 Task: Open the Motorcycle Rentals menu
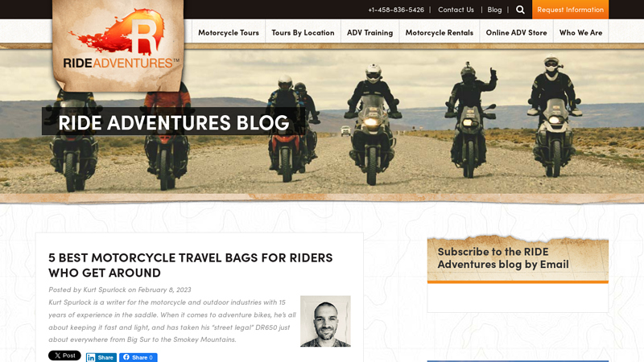[x=439, y=32]
